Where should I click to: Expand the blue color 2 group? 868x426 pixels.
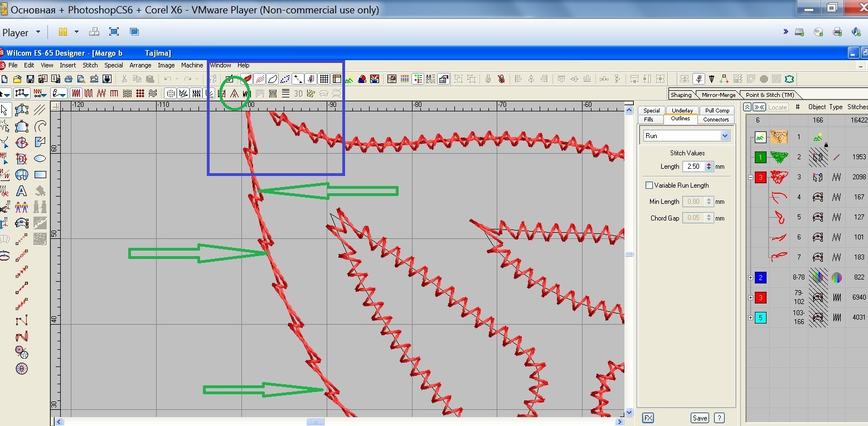pos(750,277)
